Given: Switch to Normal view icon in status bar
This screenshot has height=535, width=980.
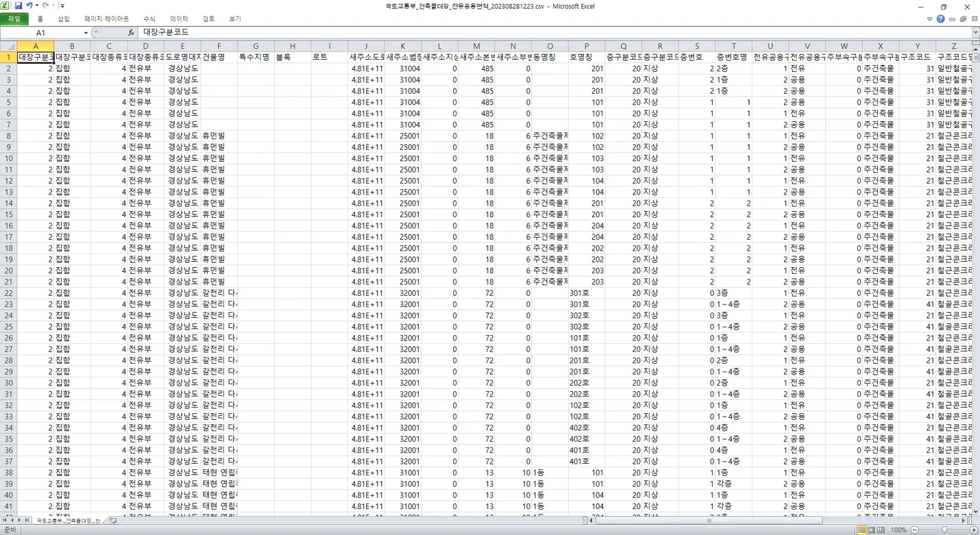Looking at the screenshot, I should pos(861,530).
